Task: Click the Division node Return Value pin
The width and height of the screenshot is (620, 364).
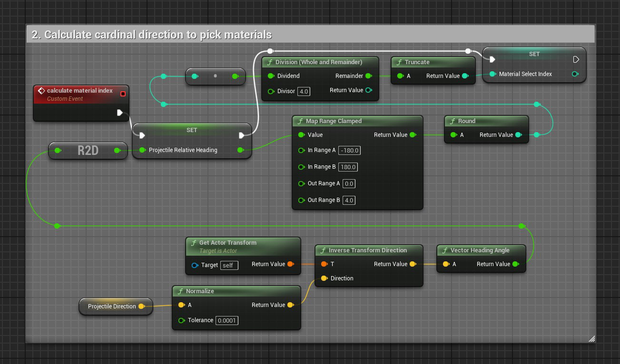Action: pyautogui.click(x=369, y=90)
